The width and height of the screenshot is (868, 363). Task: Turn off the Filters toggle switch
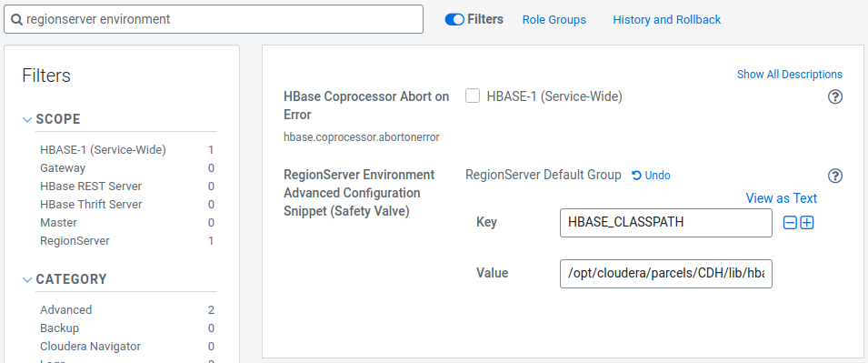click(x=454, y=19)
